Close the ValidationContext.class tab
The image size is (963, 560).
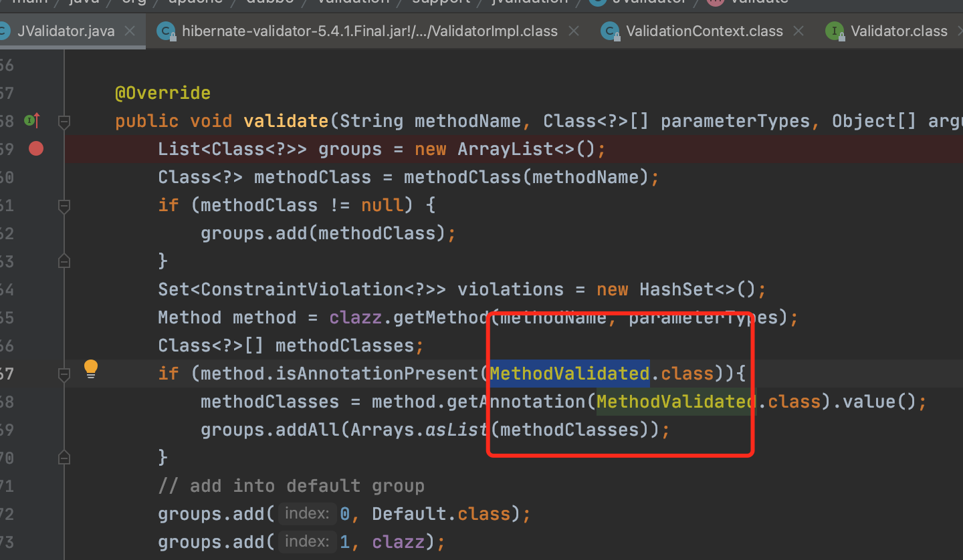coord(798,31)
